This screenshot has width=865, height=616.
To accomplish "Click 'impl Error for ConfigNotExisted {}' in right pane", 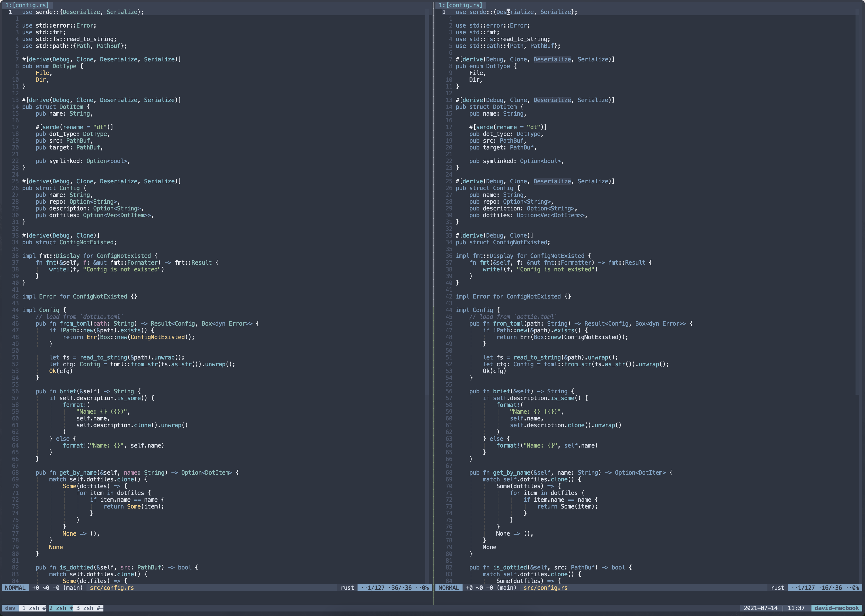I will pyautogui.click(x=513, y=296).
